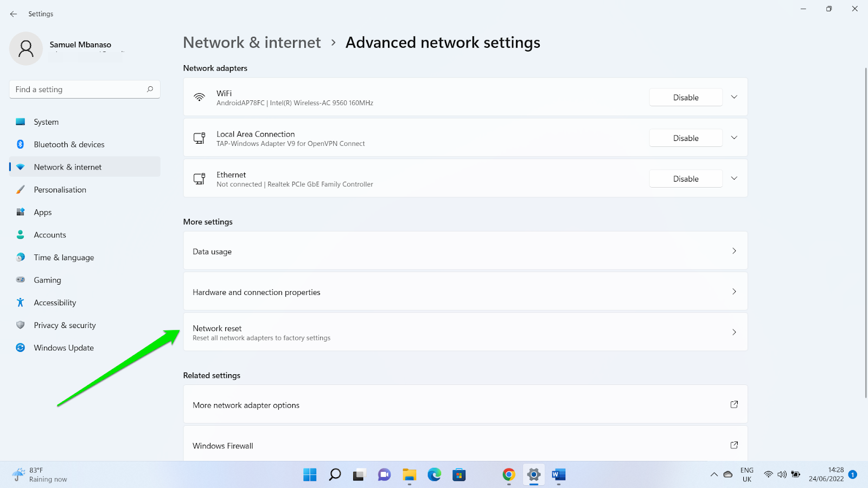Viewport: 868px width, 488px height.
Task: Open Network reset settings
Action: coord(465,332)
